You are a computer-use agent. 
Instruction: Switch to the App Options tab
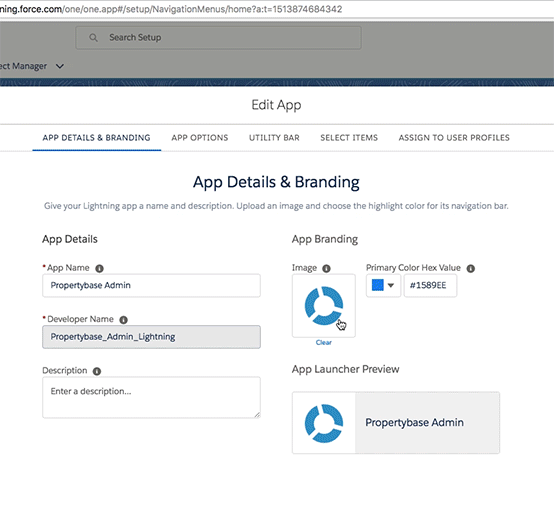[x=200, y=138]
